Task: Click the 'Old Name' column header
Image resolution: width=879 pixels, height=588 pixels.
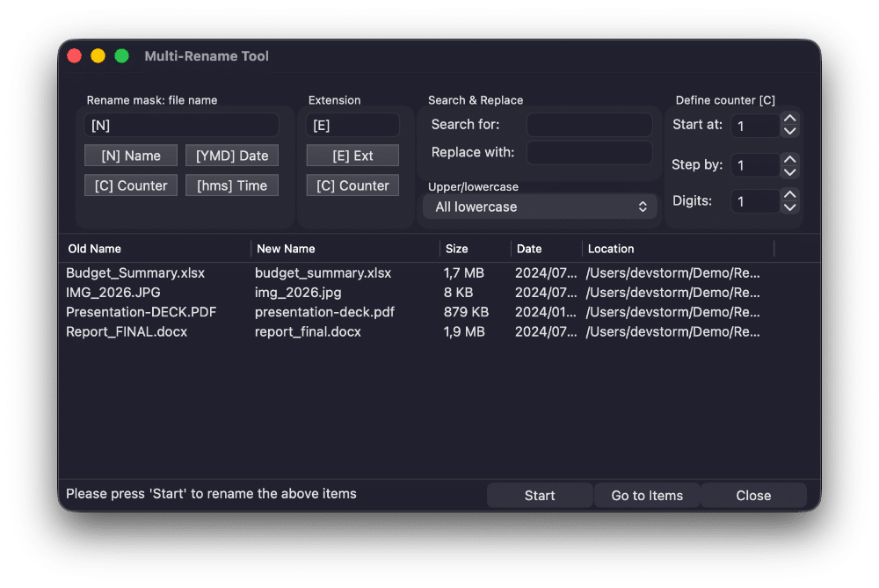Action: [91, 249]
